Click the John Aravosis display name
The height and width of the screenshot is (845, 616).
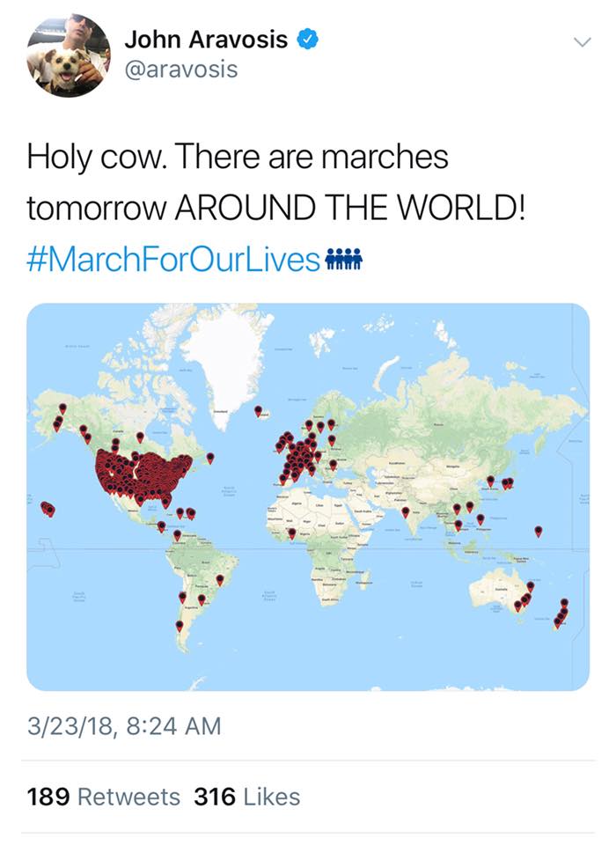(207, 39)
